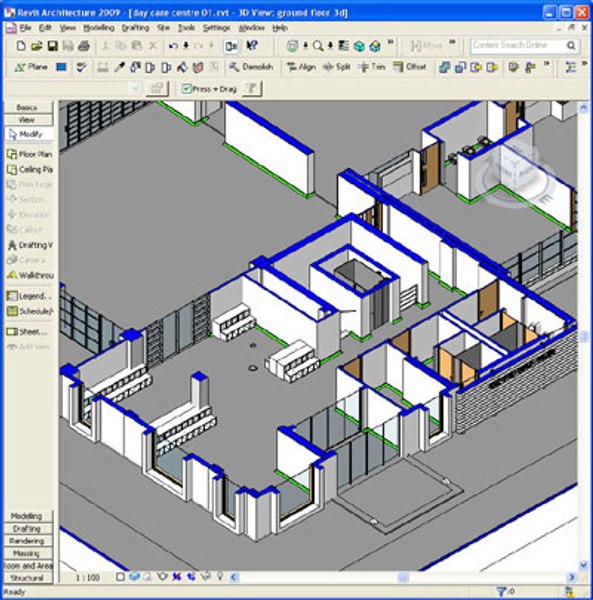Create a new Sheet from design bar

click(x=28, y=332)
